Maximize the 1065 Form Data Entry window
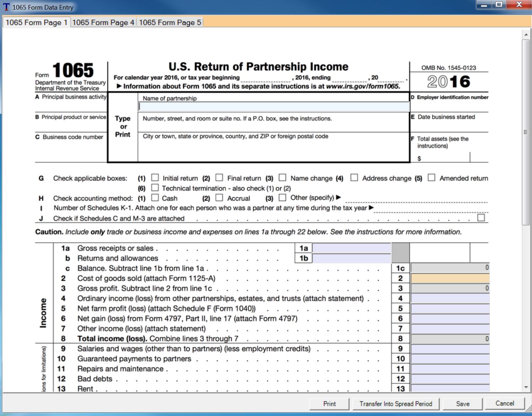This screenshot has width=532, height=416. [499, 5]
